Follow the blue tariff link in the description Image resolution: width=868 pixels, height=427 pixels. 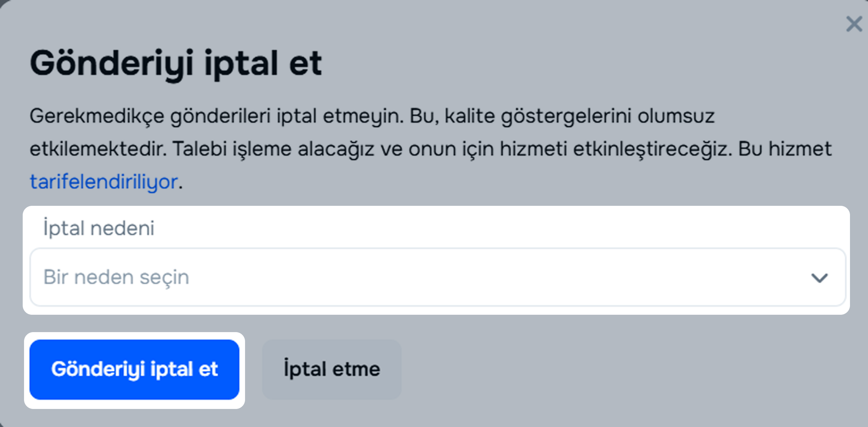click(104, 182)
